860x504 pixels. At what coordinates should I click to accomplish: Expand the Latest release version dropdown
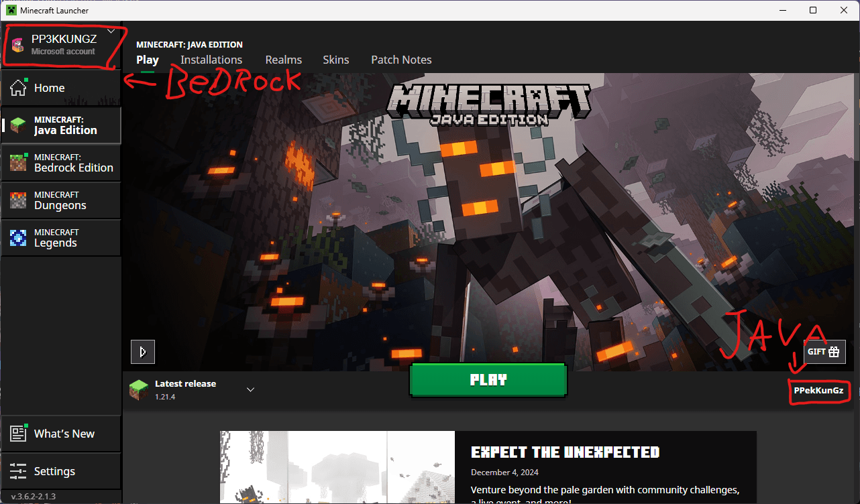pos(250,389)
